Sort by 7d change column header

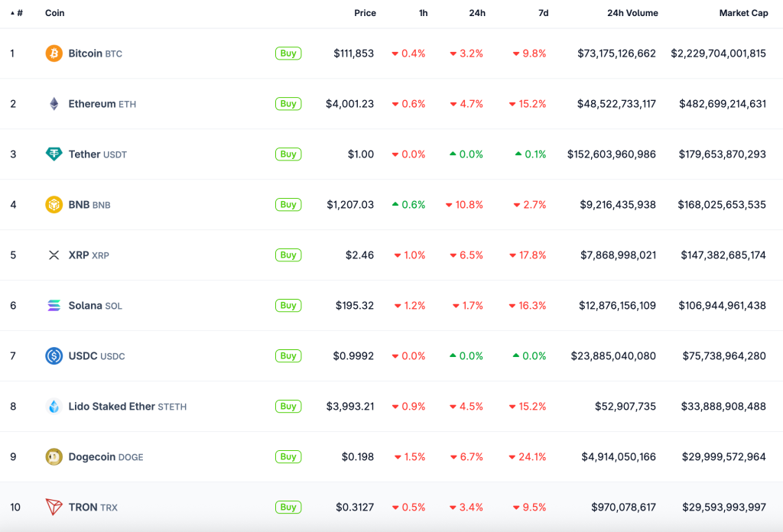pos(543,13)
